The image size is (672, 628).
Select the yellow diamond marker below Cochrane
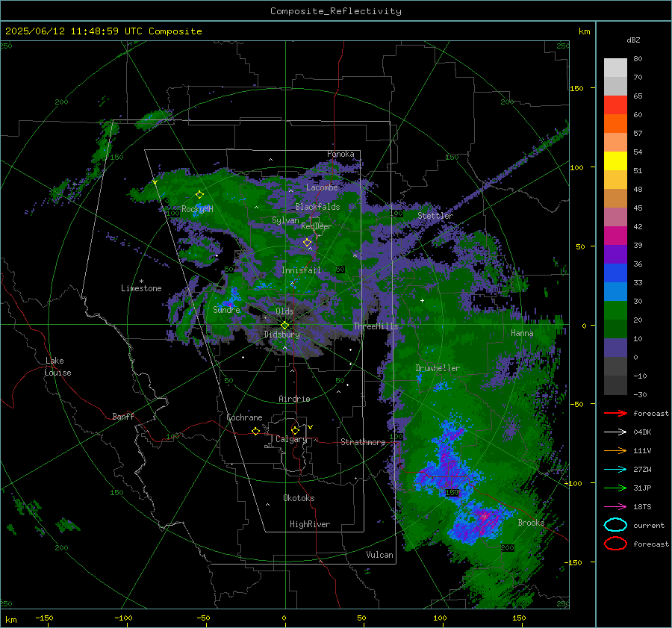(256, 431)
